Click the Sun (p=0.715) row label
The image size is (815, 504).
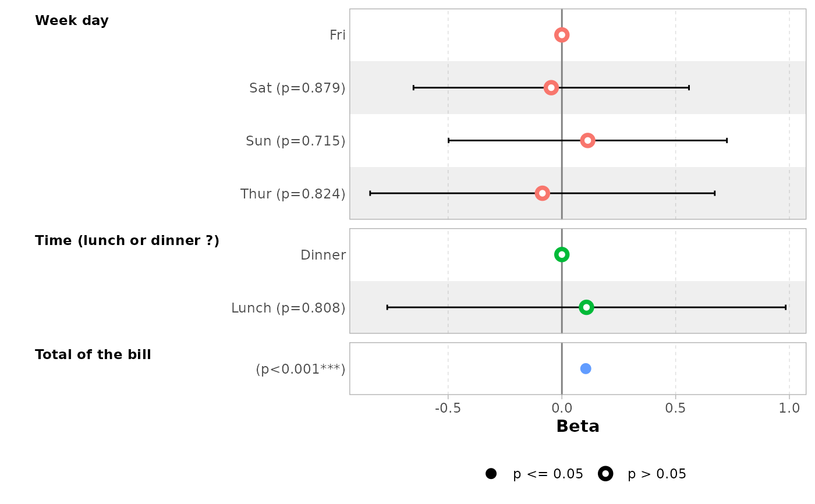pos(295,141)
